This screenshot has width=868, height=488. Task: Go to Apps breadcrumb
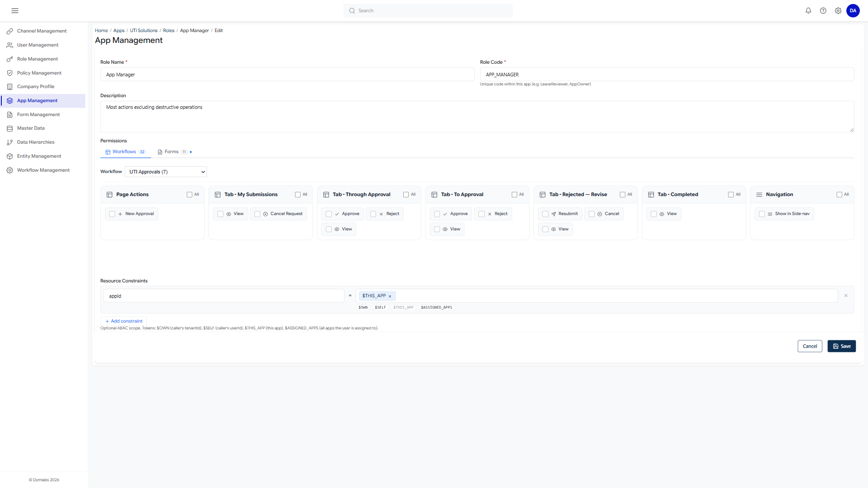pos(119,31)
